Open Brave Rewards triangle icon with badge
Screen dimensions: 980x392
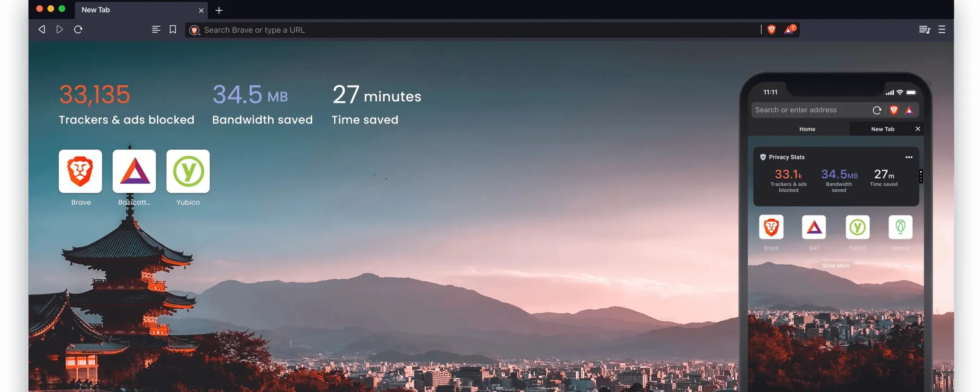point(790,29)
